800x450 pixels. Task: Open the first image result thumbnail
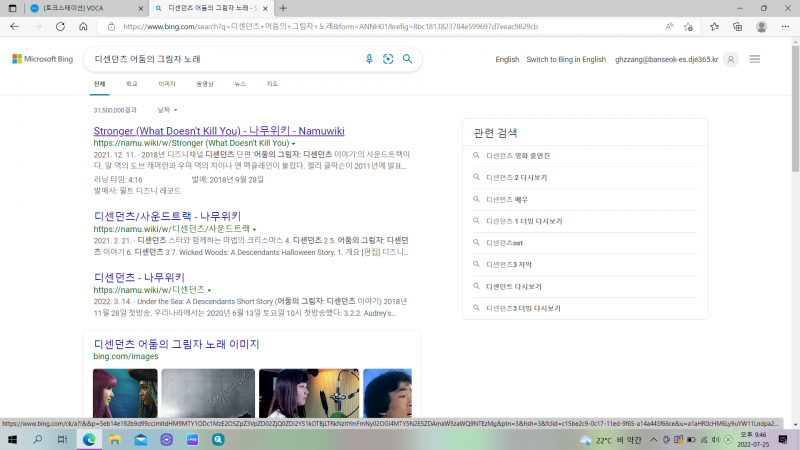[125, 393]
